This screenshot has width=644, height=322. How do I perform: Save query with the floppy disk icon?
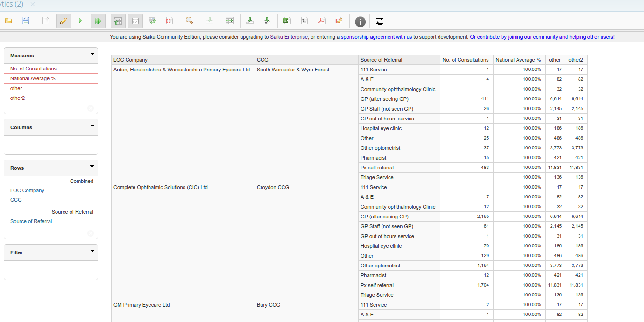(26, 21)
